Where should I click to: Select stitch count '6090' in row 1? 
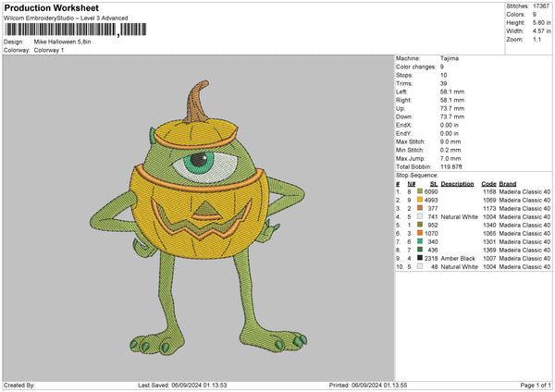(x=431, y=191)
